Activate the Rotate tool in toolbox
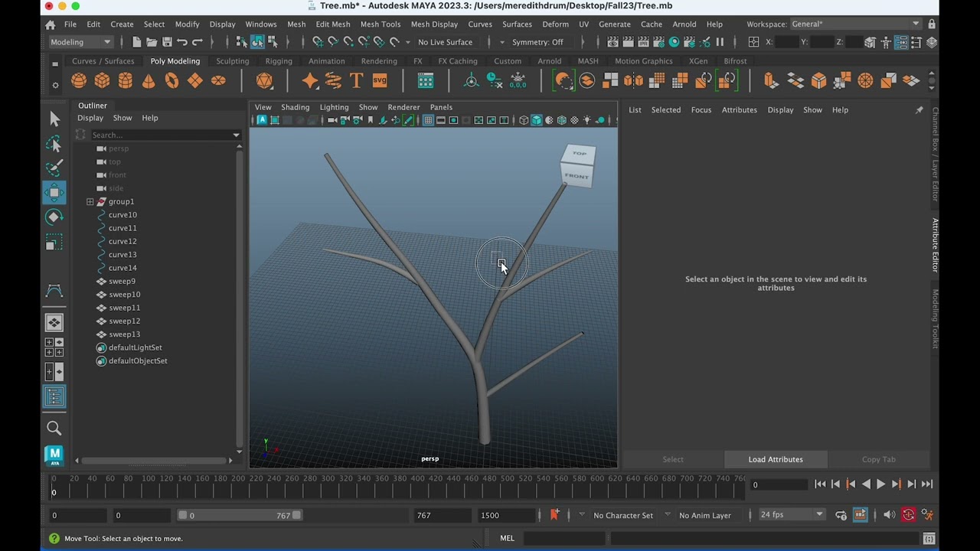This screenshot has width=980, height=551. point(54,217)
